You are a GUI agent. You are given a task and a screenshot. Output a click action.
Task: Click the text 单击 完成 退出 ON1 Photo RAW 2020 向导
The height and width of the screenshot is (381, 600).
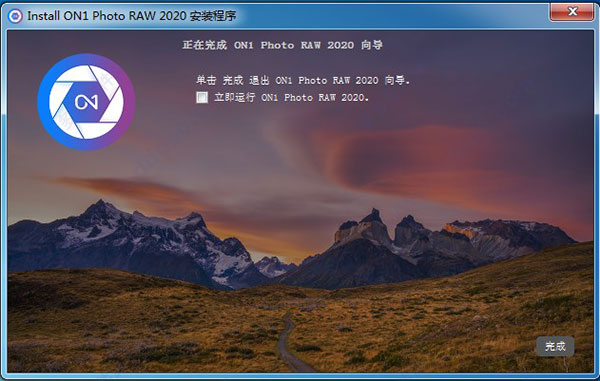click(303, 80)
